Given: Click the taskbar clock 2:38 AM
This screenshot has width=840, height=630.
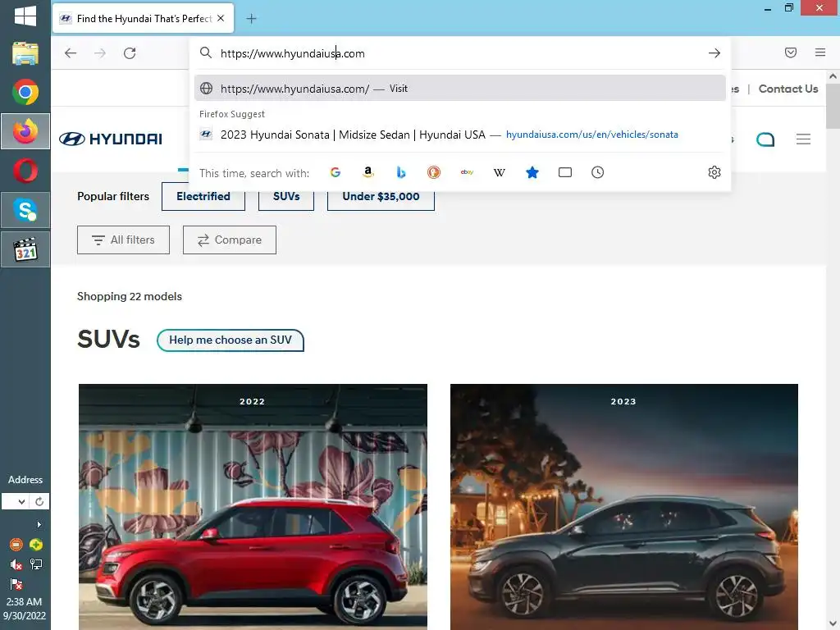Looking at the screenshot, I should pyautogui.click(x=24, y=601).
